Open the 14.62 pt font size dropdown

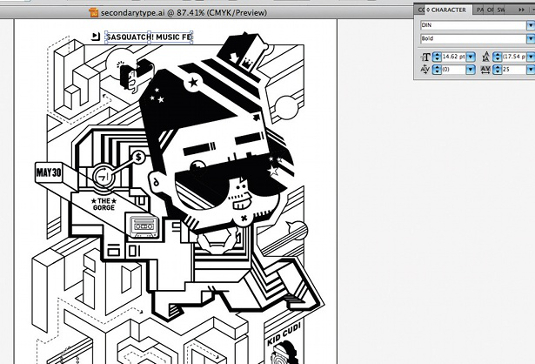coord(471,57)
